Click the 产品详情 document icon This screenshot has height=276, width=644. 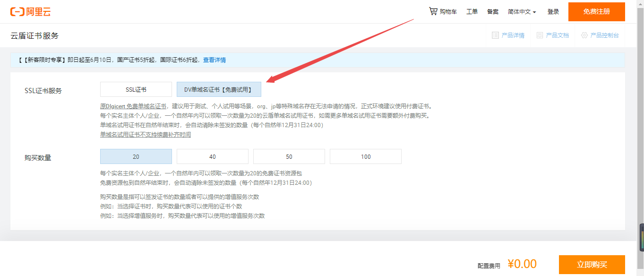[495, 35]
